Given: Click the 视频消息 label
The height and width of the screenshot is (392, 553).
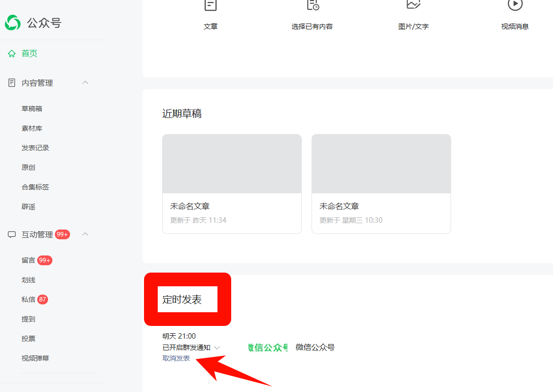Looking at the screenshot, I should click(x=515, y=26).
